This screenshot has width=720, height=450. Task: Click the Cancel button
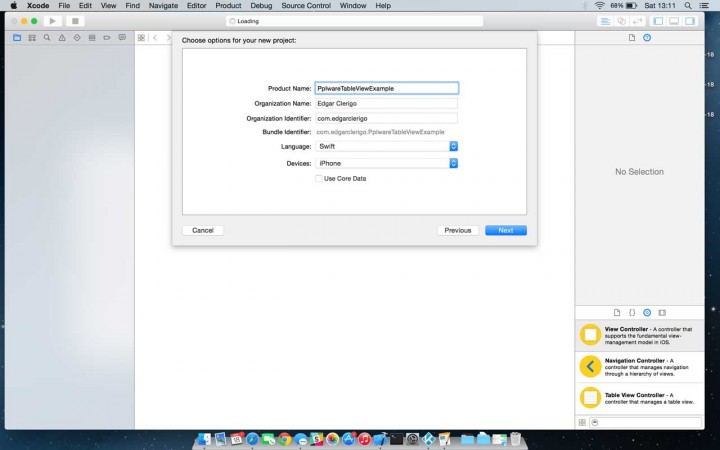(203, 231)
